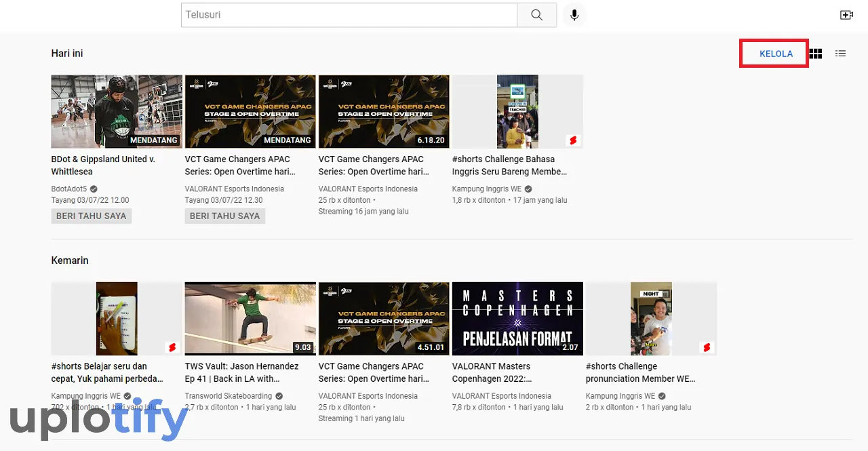The width and height of the screenshot is (868, 451).
Task: Open the create video camera icon
Action: [846, 15]
